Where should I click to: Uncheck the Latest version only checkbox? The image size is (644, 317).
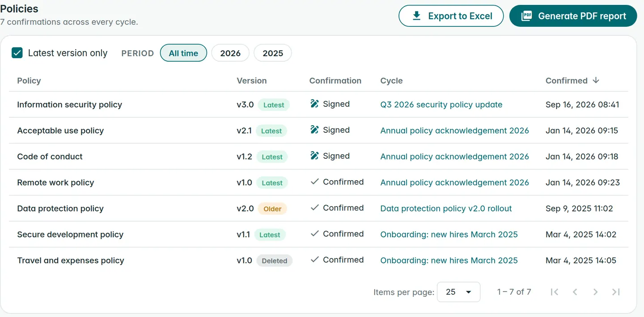point(17,53)
